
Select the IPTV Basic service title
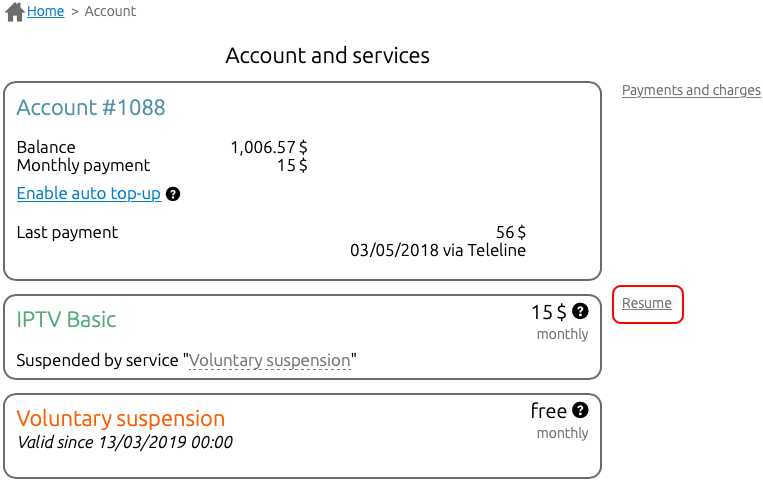point(66,319)
